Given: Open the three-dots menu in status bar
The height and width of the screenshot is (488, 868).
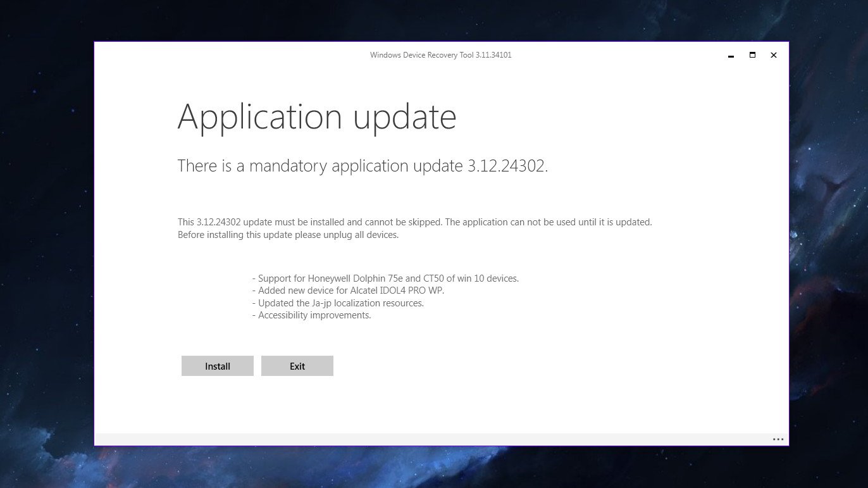Looking at the screenshot, I should coord(778,439).
